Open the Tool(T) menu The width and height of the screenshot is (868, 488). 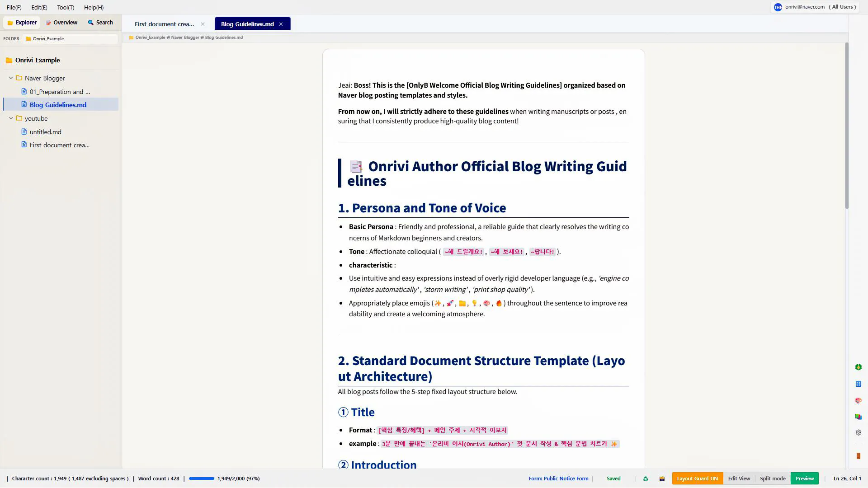pyautogui.click(x=66, y=8)
